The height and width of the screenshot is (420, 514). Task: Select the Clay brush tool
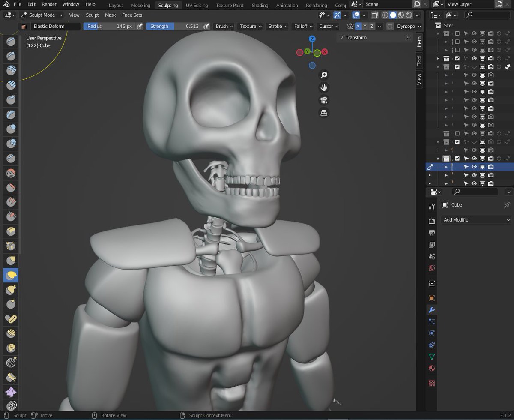click(11, 71)
